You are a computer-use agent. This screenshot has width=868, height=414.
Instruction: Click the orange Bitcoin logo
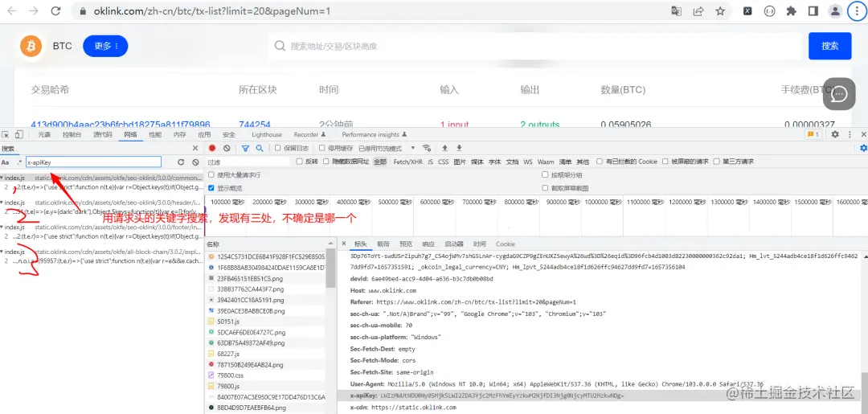click(31, 46)
